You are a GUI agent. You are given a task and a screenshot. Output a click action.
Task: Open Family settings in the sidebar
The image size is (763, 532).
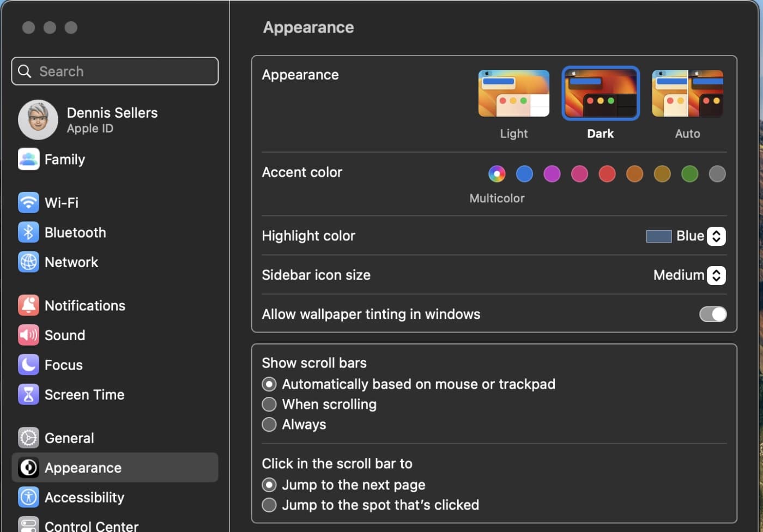[64, 160]
